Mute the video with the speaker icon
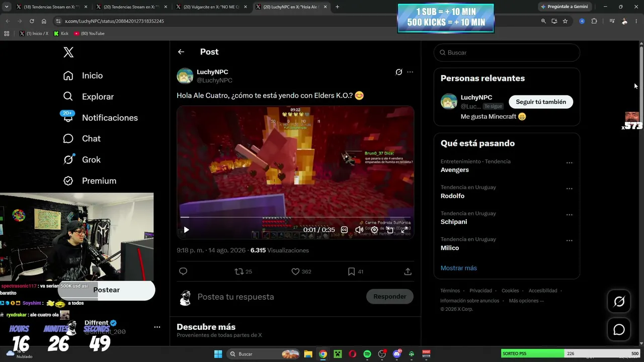The width and height of the screenshot is (644, 362). 359,230
